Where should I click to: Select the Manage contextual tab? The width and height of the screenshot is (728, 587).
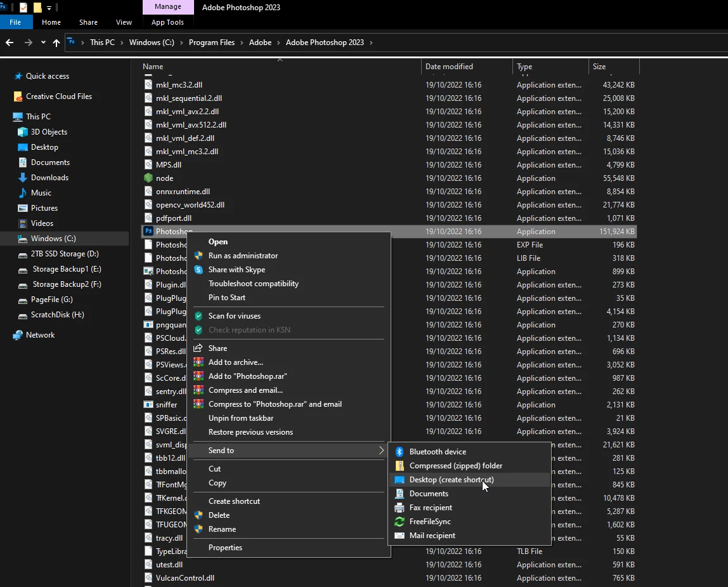click(x=168, y=7)
